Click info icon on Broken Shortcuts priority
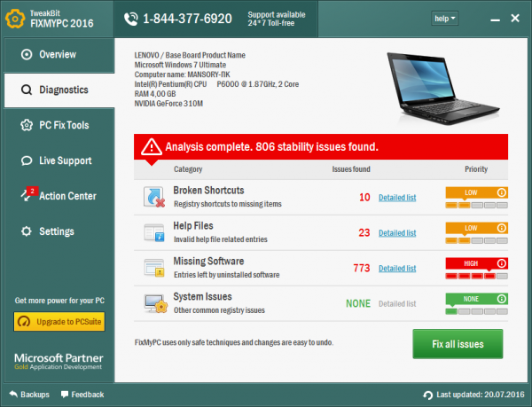Viewport: 532px width, 407px height. tap(502, 192)
